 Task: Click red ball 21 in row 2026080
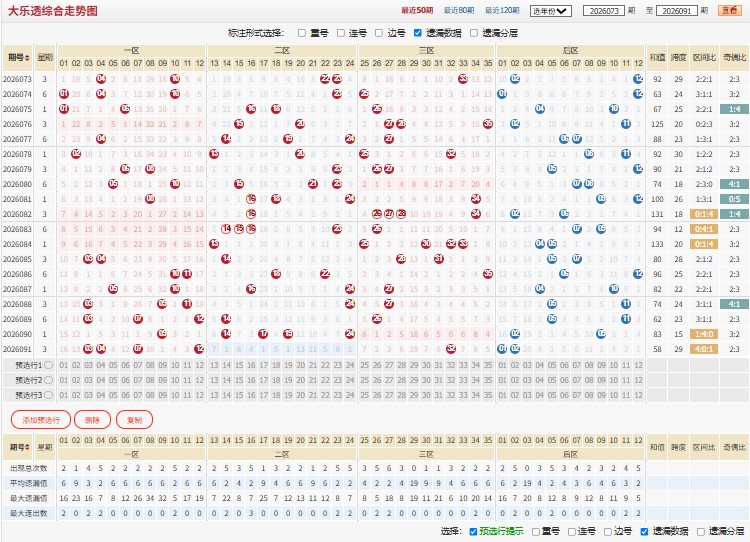coord(313,184)
